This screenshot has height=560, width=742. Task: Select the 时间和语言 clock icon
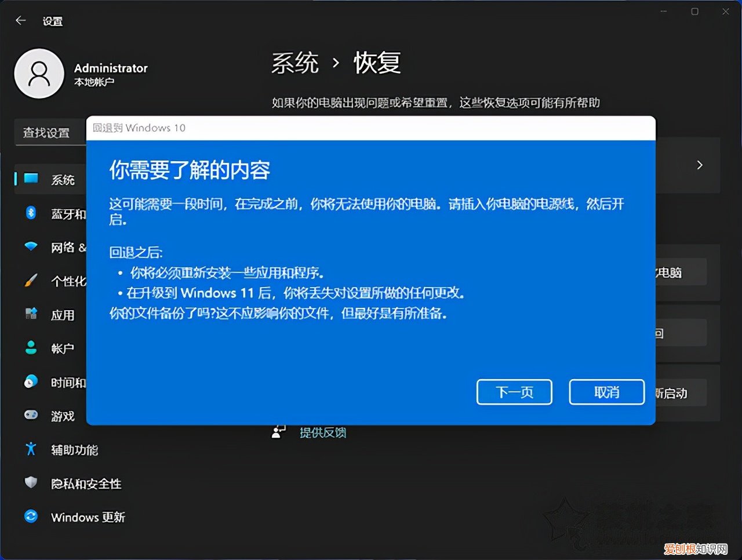[31, 382]
